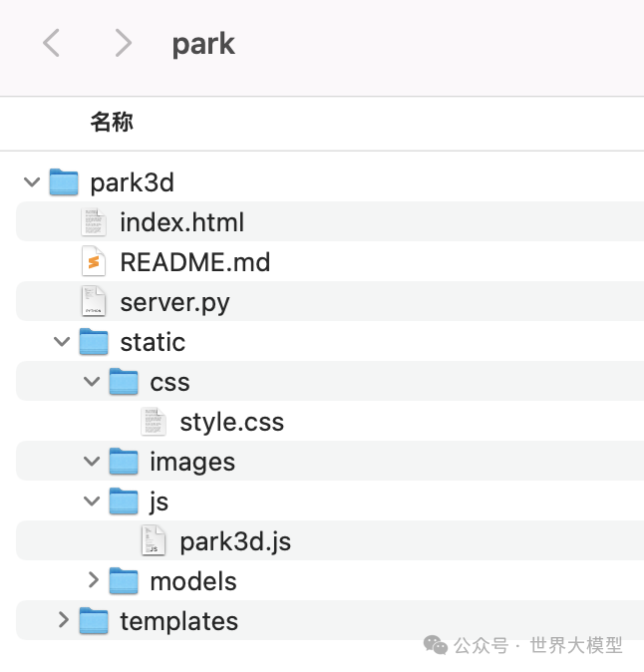The image size is (644, 672).
Task: Click the style.css file icon
Action: 154,422
